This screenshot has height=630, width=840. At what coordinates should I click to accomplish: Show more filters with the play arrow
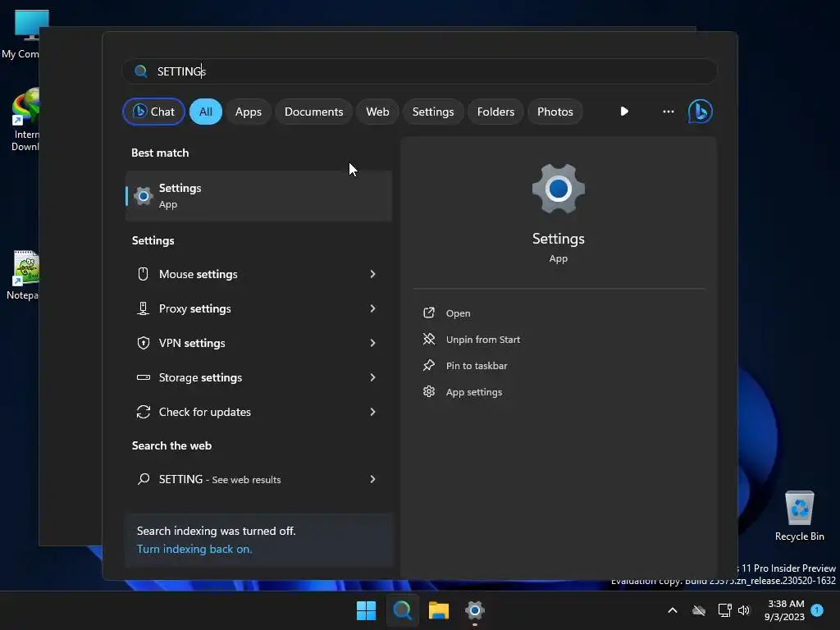tap(624, 112)
